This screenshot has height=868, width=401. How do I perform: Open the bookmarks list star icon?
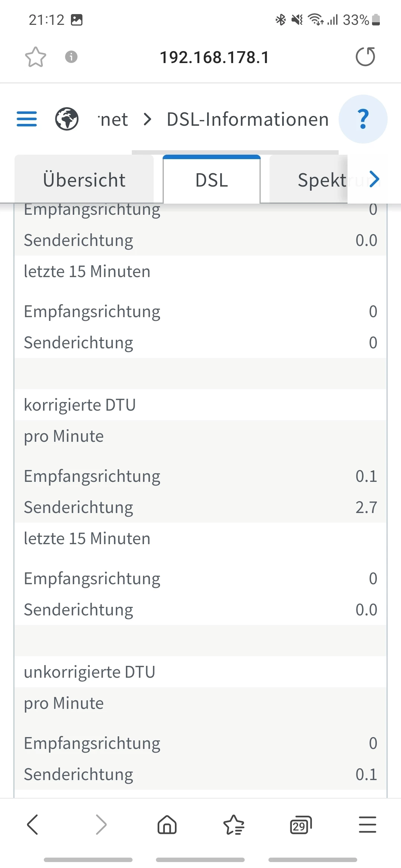234,825
